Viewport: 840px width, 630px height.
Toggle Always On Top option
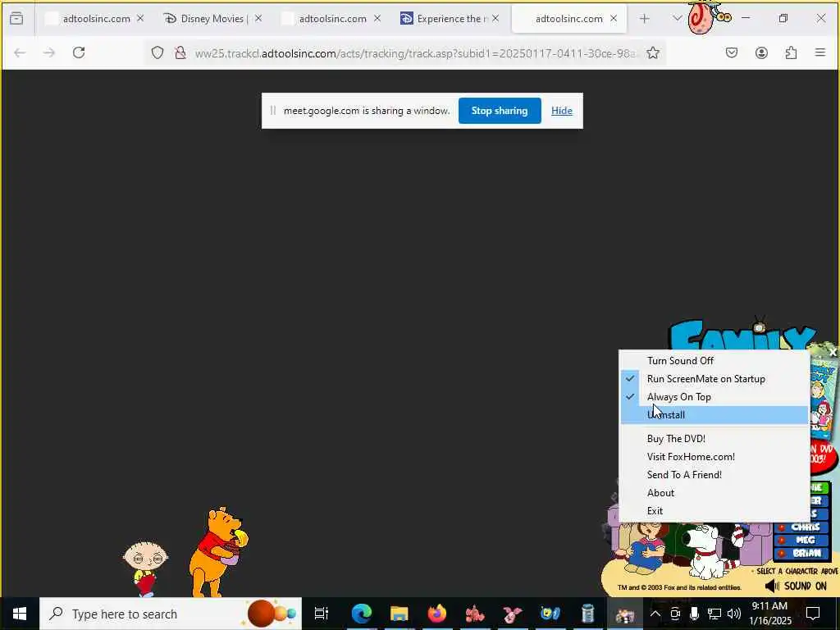[x=714, y=397]
